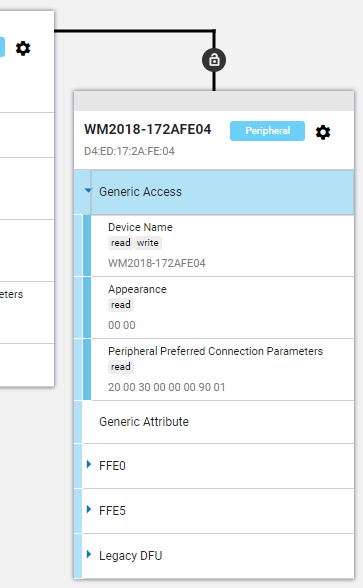Click the write tag under Device Name
Screen dimensions: 363x588
click(x=147, y=243)
